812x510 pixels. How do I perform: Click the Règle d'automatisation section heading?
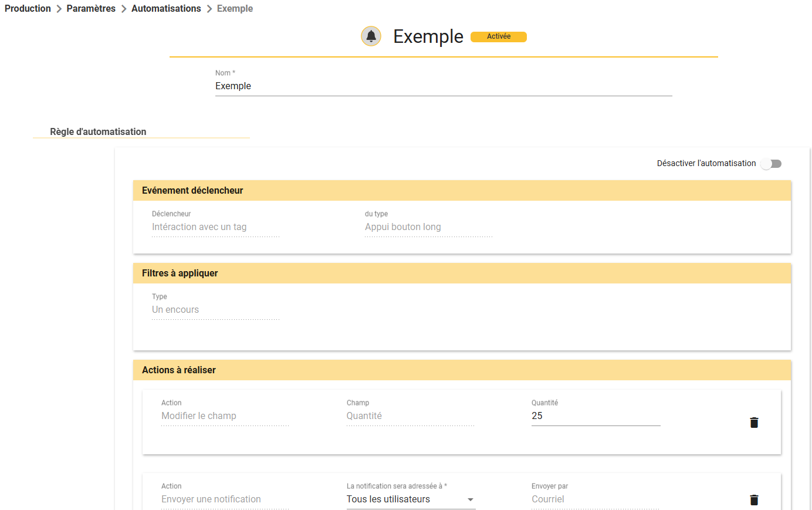coord(98,132)
